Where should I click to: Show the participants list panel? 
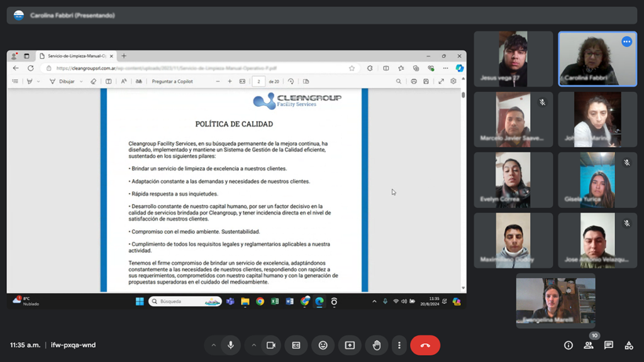589,345
